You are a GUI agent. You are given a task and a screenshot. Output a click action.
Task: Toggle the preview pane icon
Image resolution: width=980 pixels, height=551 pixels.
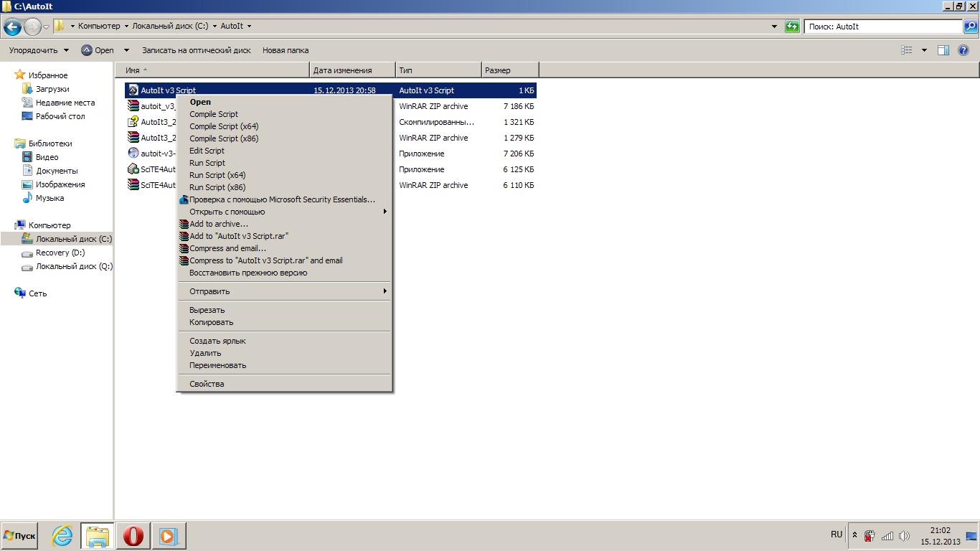click(943, 50)
